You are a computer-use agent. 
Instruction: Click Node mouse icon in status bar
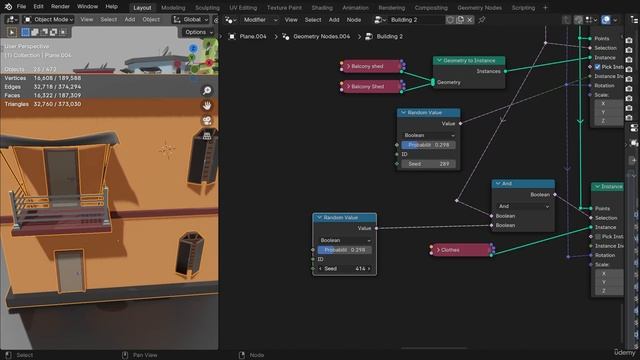click(242, 355)
